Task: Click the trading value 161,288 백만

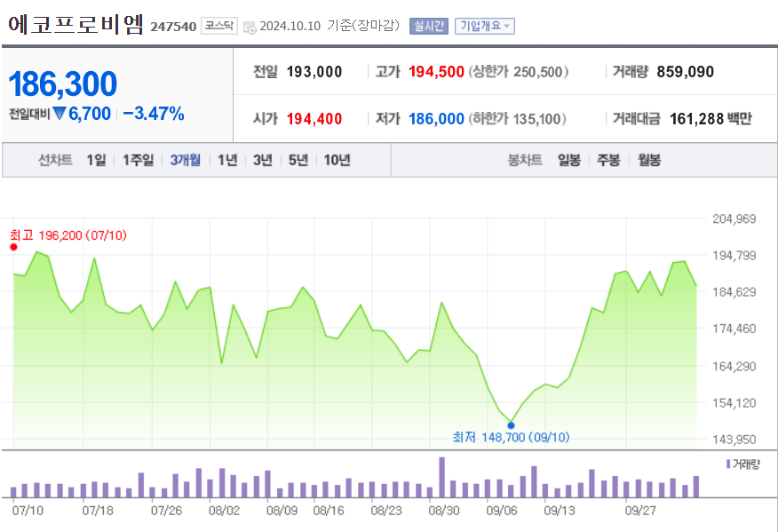Action: 711,119
